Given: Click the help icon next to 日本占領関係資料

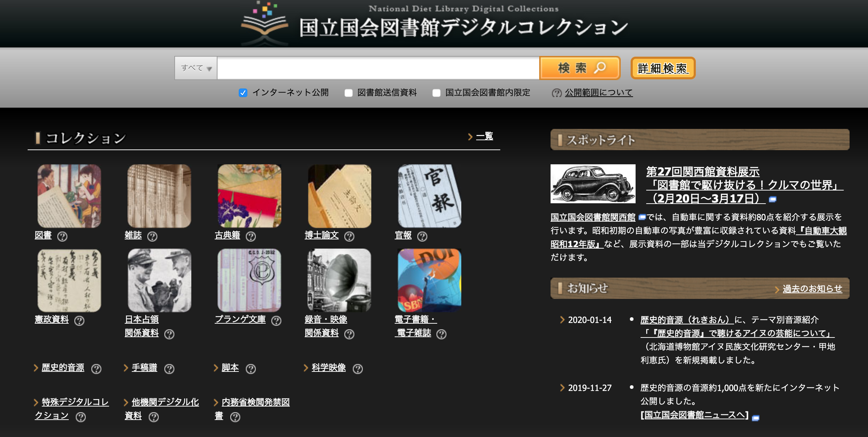Looking at the screenshot, I should 169,334.
